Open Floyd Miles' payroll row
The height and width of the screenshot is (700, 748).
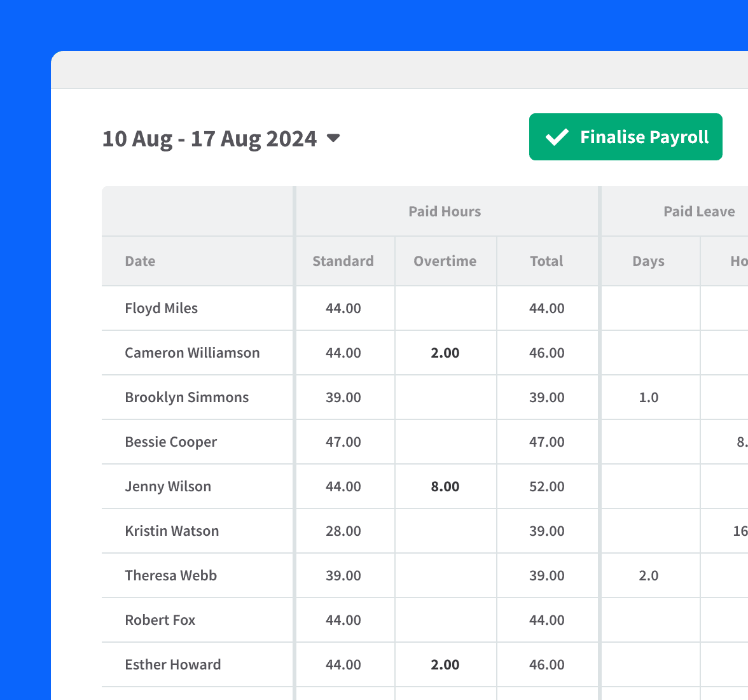tap(161, 308)
